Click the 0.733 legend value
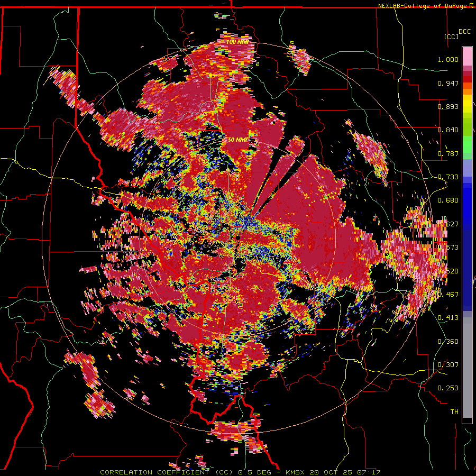Image resolution: width=476 pixels, height=476 pixels. pyautogui.click(x=448, y=177)
